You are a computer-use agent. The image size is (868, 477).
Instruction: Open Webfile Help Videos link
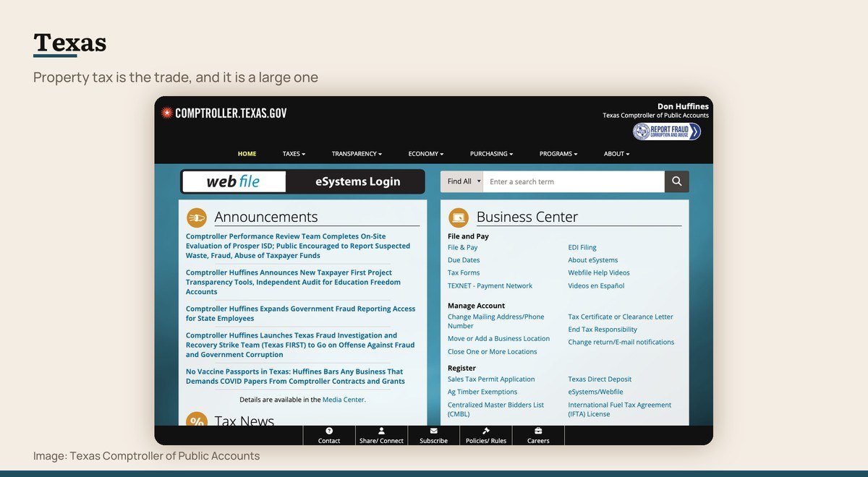click(x=599, y=273)
